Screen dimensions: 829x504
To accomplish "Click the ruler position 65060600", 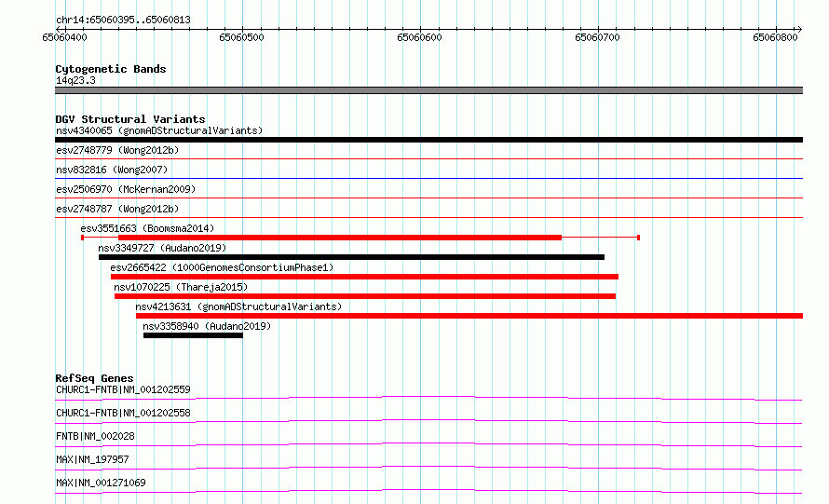I will pyautogui.click(x=419, y=37).
